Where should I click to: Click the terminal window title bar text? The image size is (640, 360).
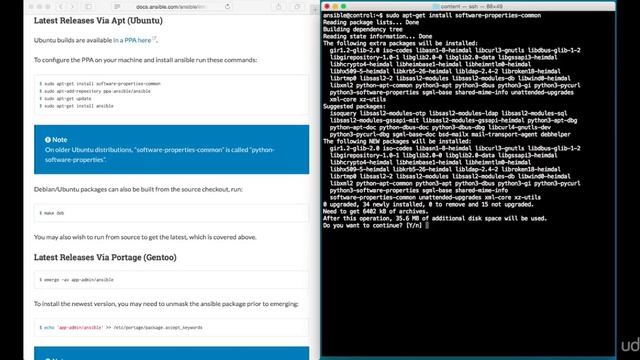[471, 7]
